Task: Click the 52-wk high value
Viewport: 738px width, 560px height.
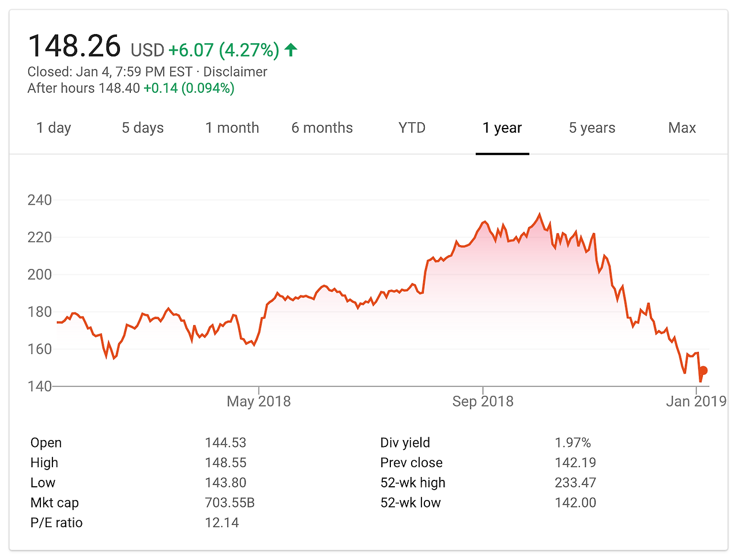Action: 575,483
